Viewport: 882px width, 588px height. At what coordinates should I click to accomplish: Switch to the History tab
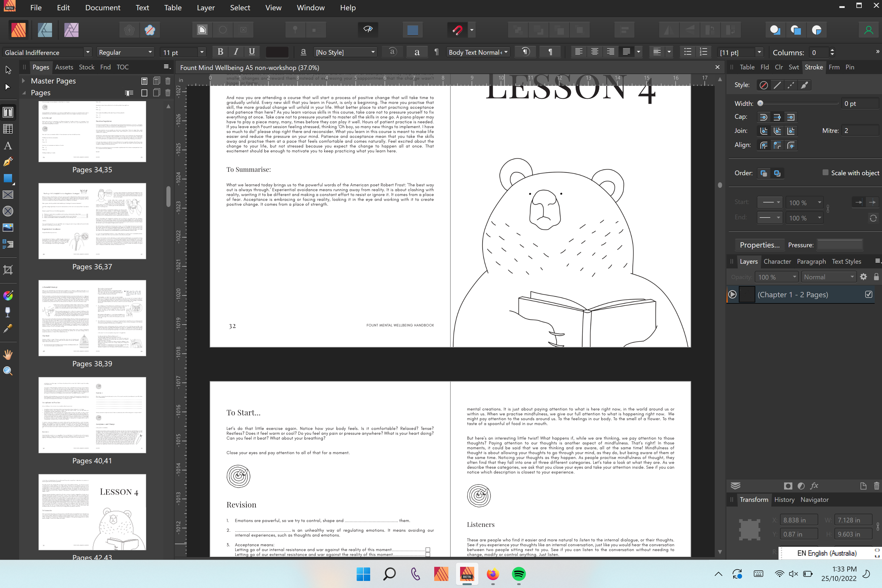784,500
